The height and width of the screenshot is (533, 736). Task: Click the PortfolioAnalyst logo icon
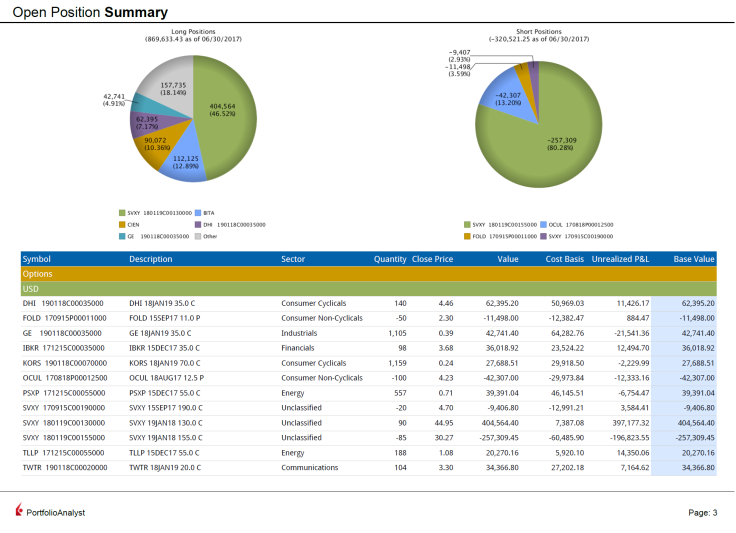(19, 510)
